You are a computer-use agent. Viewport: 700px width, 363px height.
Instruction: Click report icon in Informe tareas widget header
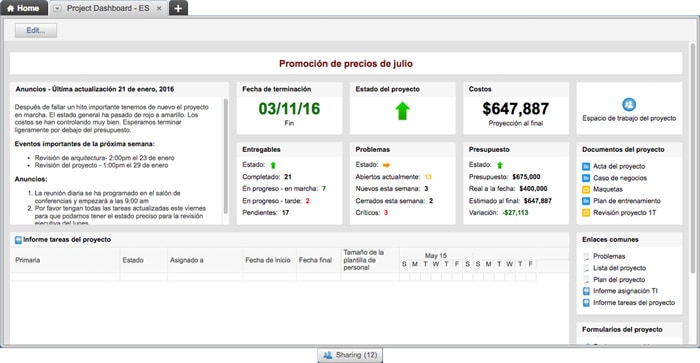tap(18, 240)
